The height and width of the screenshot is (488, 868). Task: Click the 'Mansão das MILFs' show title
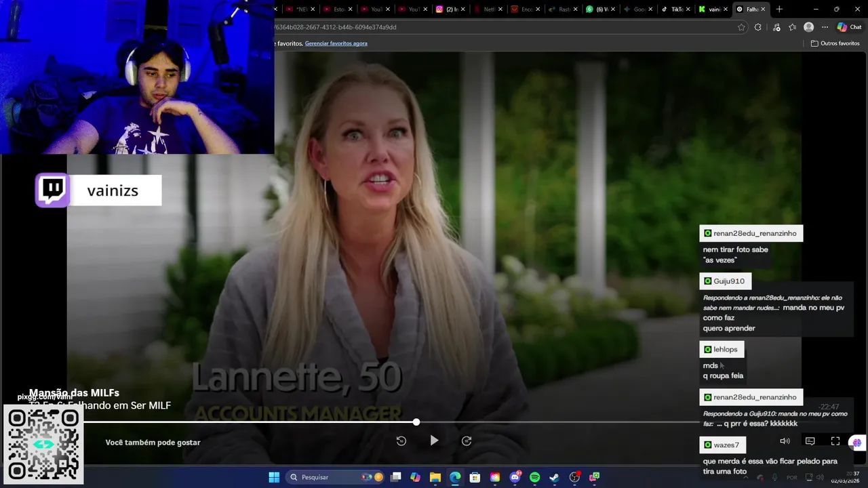click(x=74, y=392)
